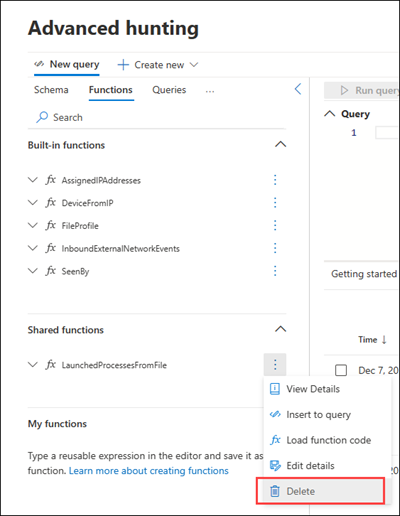This screenshot has width=400, height=516.
Task: Click the fx icon beside InboundExternalNetworkEvents
Action: click(x=51, y=248)
